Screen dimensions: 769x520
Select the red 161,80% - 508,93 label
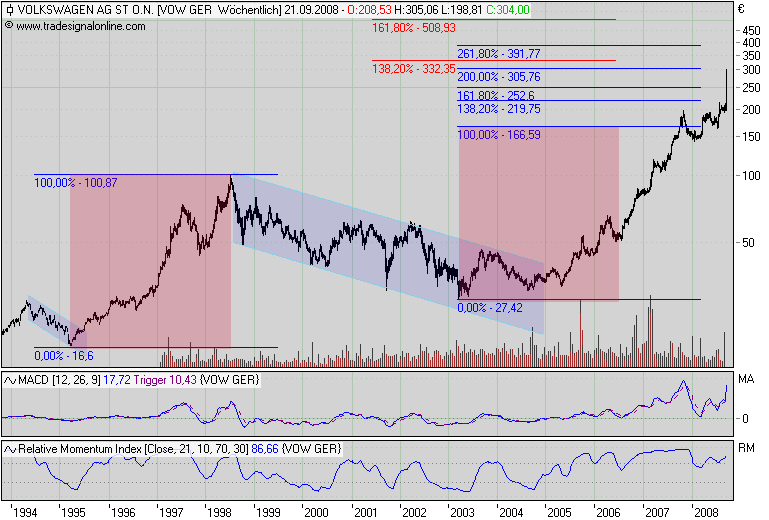(413, 28)
